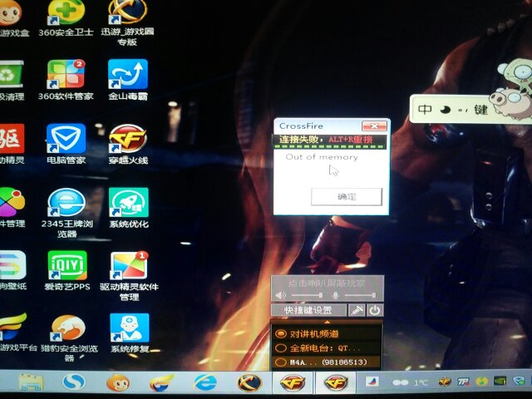This screenshot has width=532, height=399.
Task: Open the striped game platform taskbar icon
Action: 161,382
